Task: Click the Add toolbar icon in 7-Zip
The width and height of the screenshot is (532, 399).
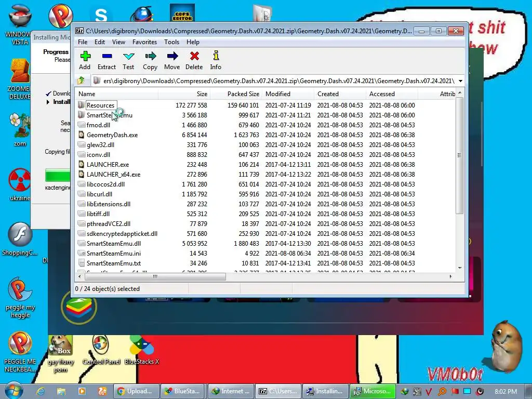Action: pyautogui.click(x=85, y=60)
